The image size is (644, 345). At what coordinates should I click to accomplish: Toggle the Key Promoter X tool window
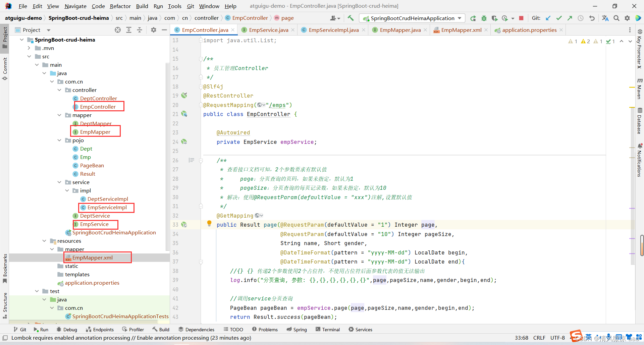pyautogui.click(x=640, y=49)
